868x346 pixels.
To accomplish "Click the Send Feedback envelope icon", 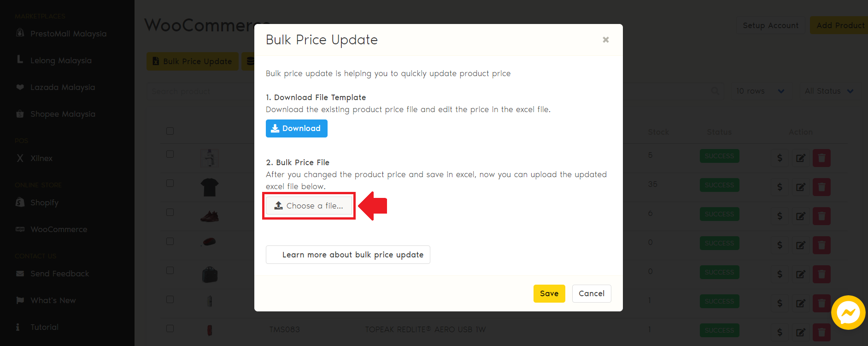I will [20, 274].
